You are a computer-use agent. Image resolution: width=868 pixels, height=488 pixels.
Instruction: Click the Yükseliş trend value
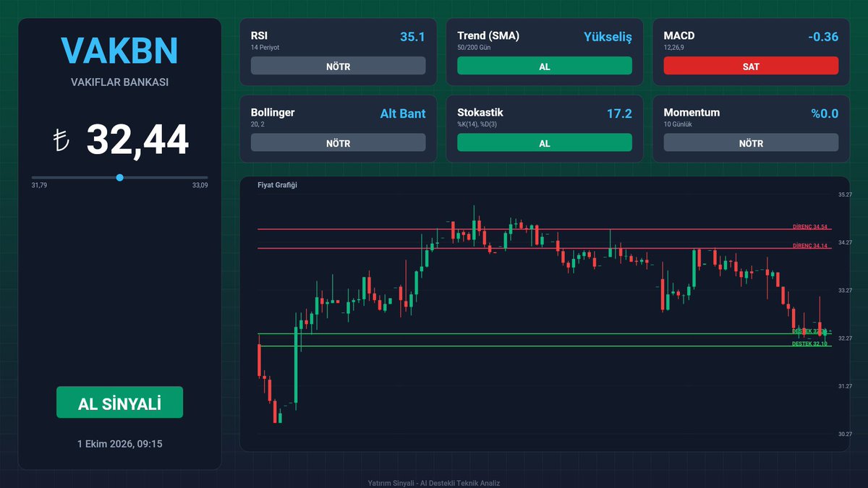click(608, 36)
